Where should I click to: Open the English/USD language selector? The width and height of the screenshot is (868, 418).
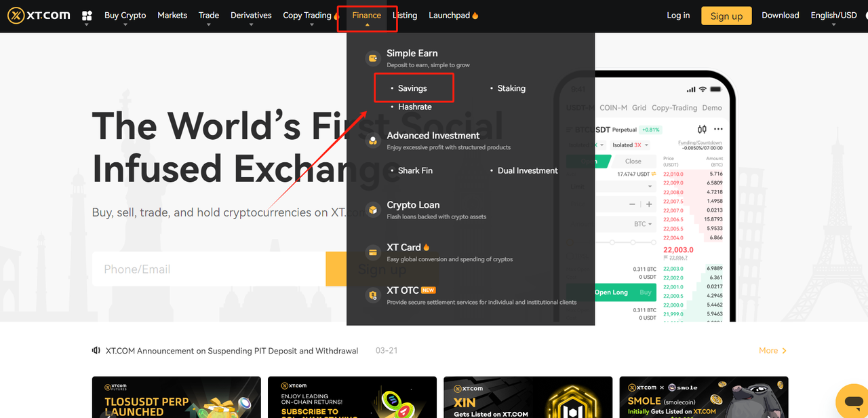tap(833, 15)
